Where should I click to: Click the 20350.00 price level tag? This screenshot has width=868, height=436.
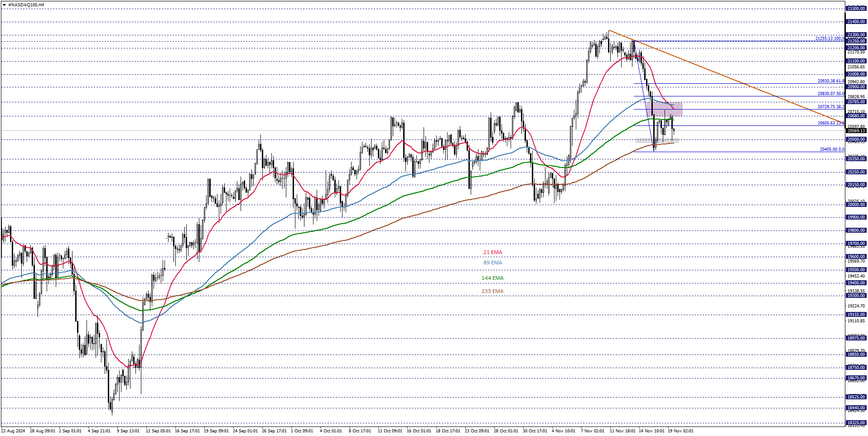(856, 159)
